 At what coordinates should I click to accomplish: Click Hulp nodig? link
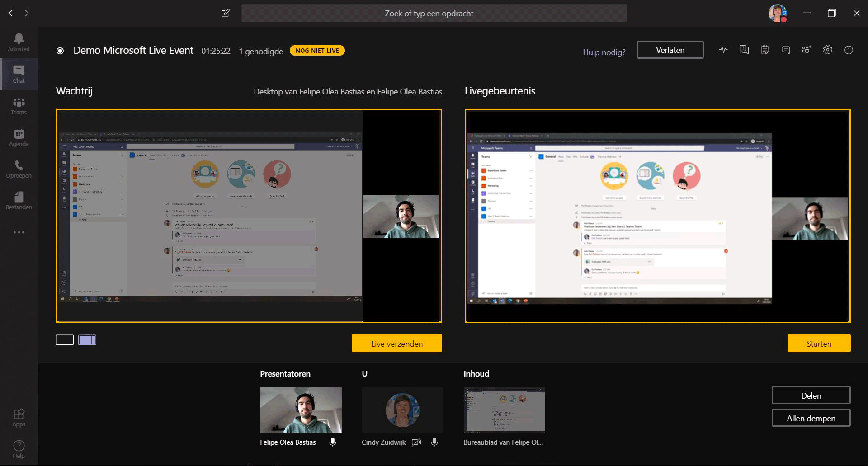coord(604,52)
